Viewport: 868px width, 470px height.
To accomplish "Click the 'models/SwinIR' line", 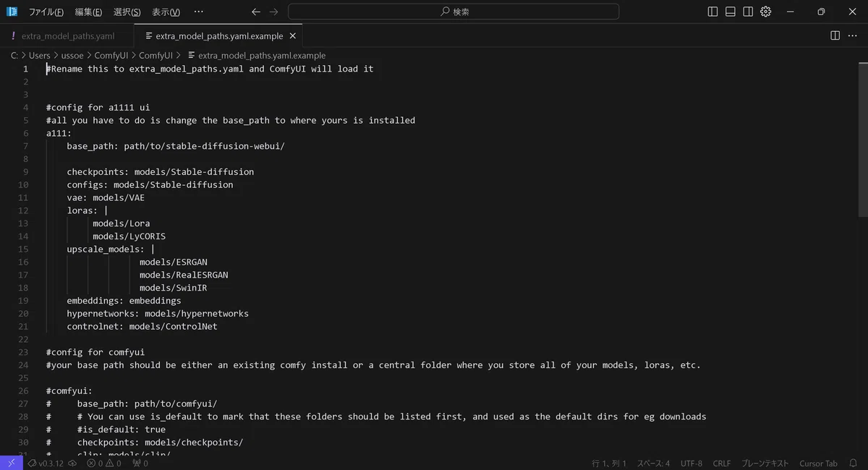I will 174,288.
